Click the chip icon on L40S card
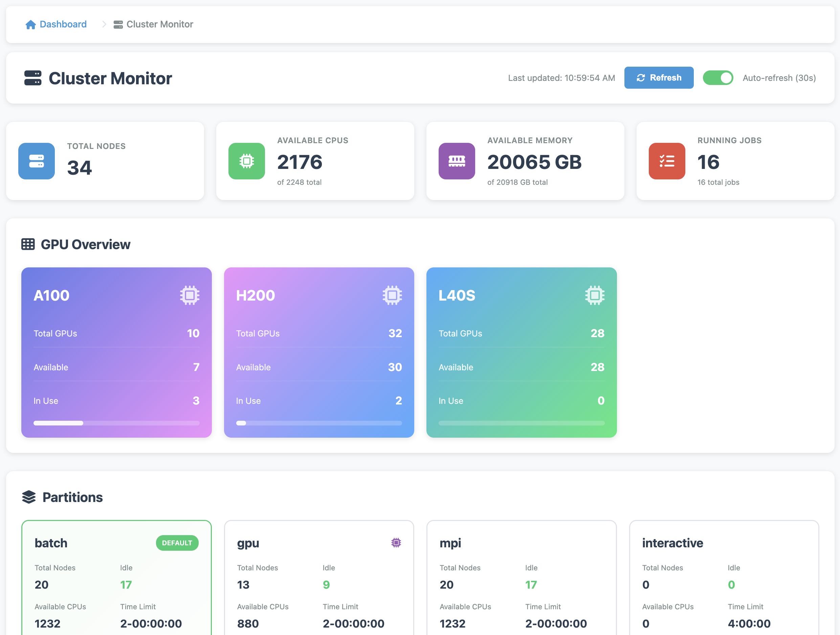This screenshot has height=635, width=840. (x=594, y=295)
